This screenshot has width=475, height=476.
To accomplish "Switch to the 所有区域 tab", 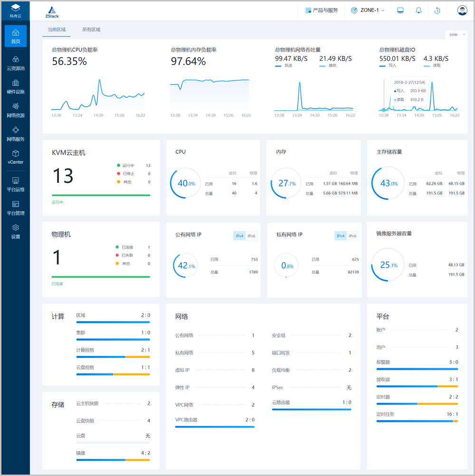I will [x=91, y=29].
